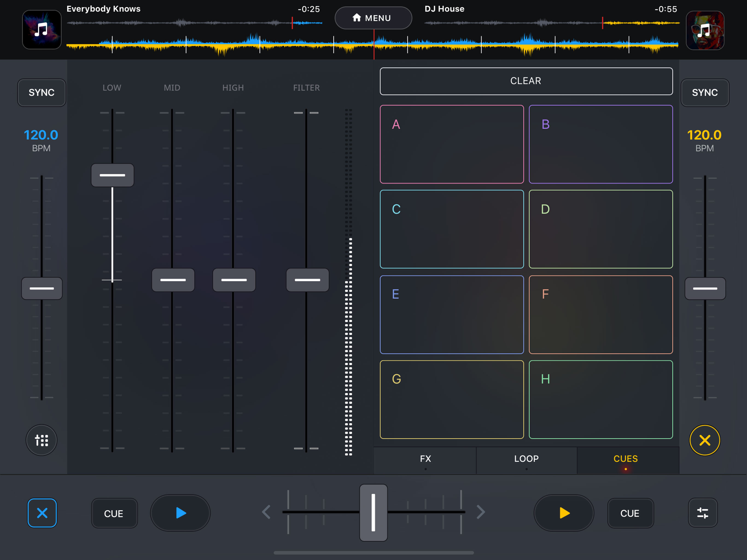Screen dimensions: 747x560
Task: Tap cue pad H in green
Action: [x=600, y=399]
